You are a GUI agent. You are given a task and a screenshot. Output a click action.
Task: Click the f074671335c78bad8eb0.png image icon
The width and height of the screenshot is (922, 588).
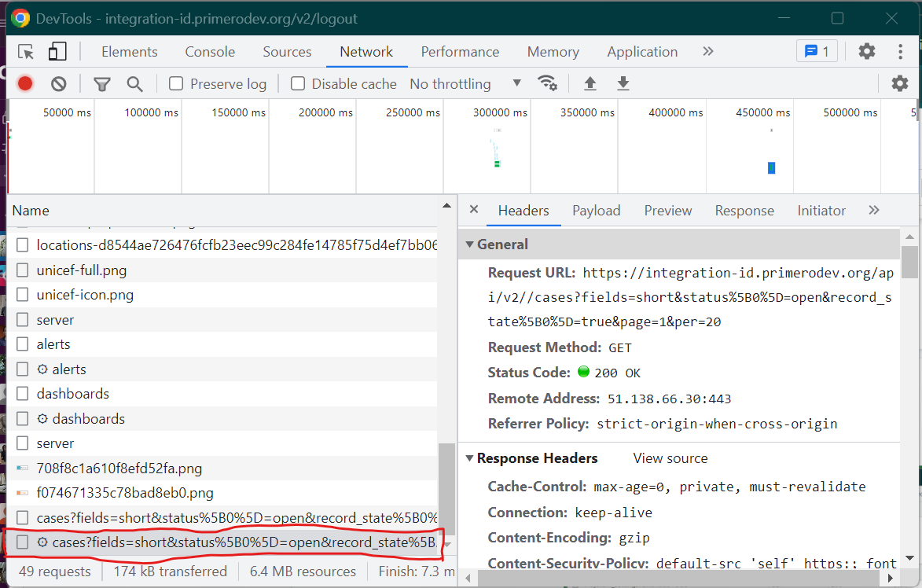click(22, 493)
